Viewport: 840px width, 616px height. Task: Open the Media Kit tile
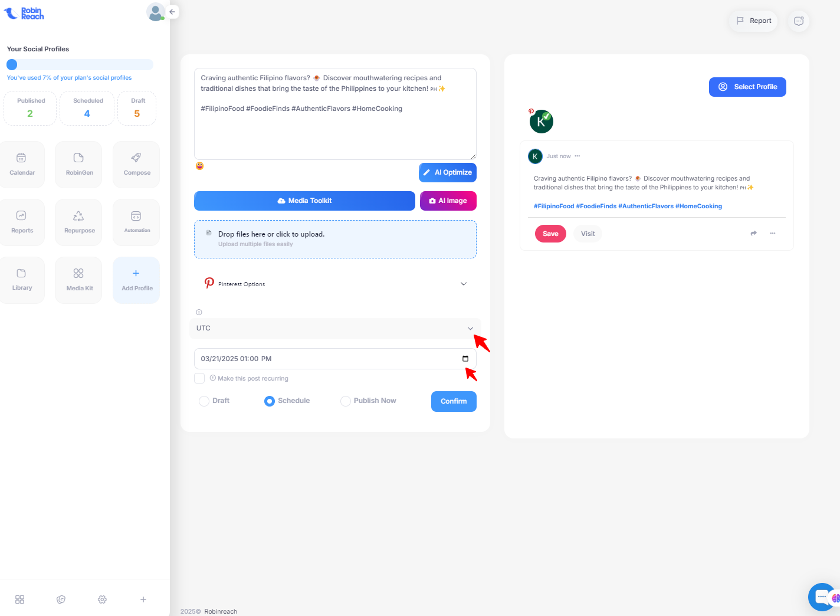[x=78, y=280]
